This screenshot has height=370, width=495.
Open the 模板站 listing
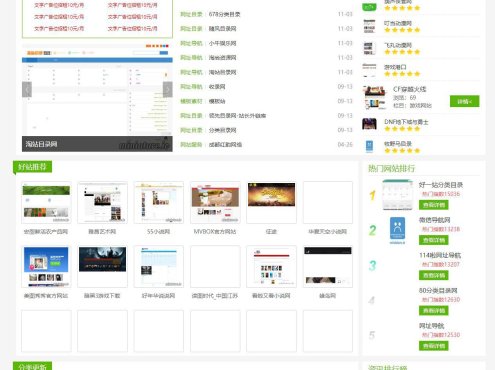217,101
